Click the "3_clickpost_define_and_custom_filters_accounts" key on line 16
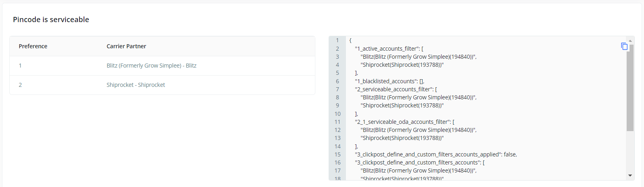The image size is (644, 187). pos(417,162)
